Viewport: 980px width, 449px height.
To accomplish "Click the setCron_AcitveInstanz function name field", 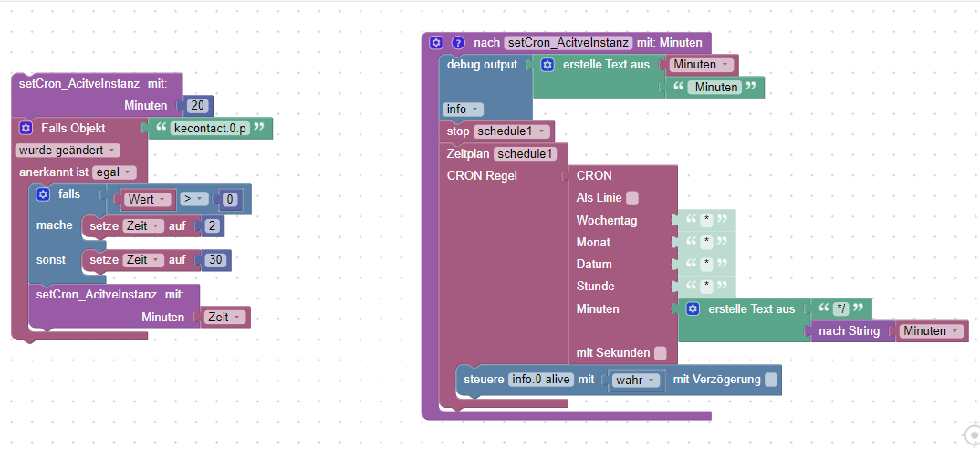I will click(568, 43).
